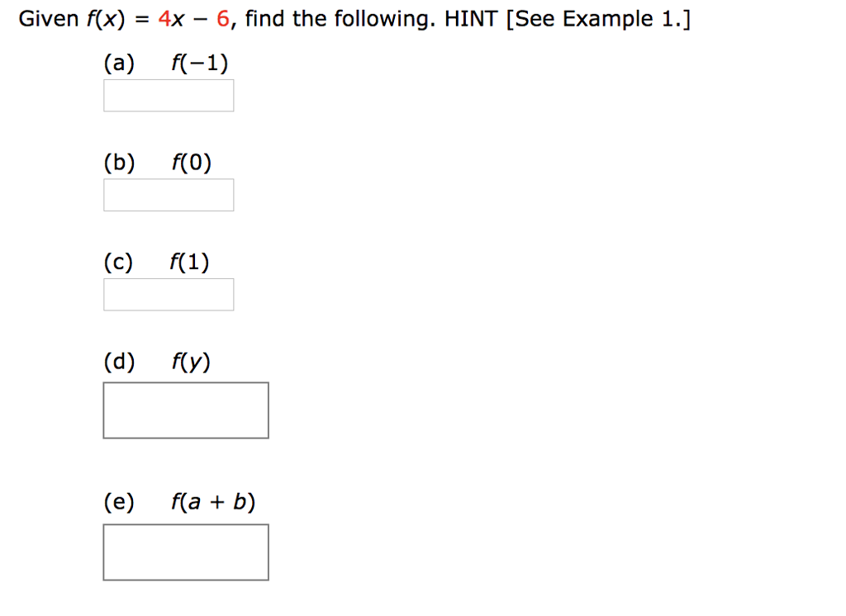Click inside the larger box under part (d)
The image size is (846, 616).
[185, 410]
